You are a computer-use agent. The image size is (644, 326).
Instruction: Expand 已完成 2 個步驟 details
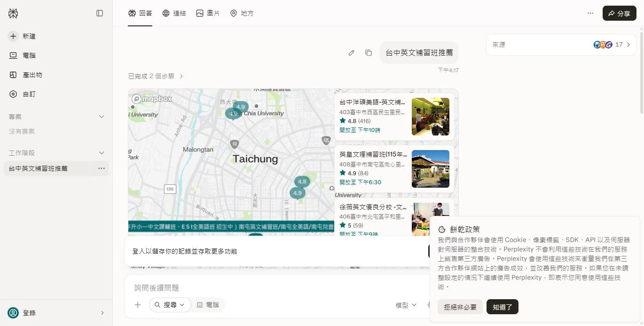click(x=156, y=76)
